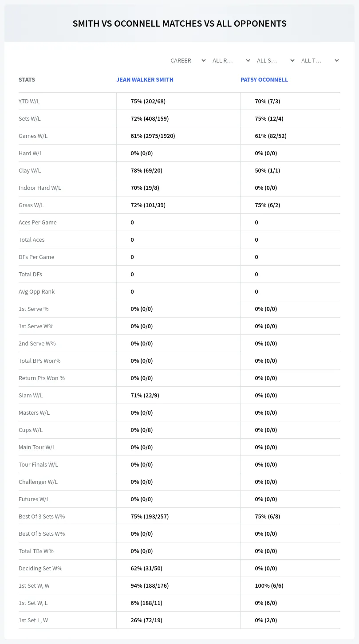Expand the ALL T… filter dropdown

tap(320, 61)
